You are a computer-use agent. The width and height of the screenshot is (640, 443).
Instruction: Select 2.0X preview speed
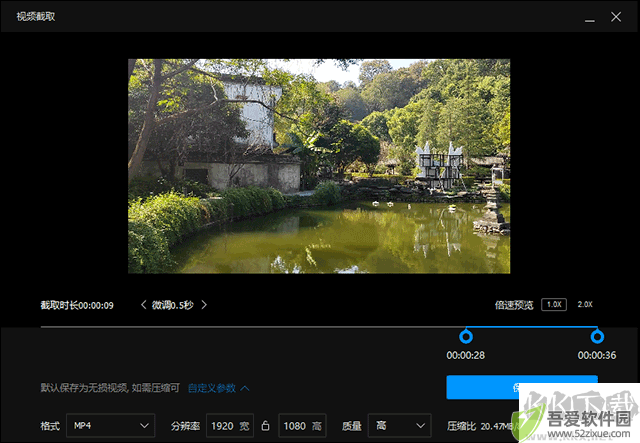(x=585, y=305)
